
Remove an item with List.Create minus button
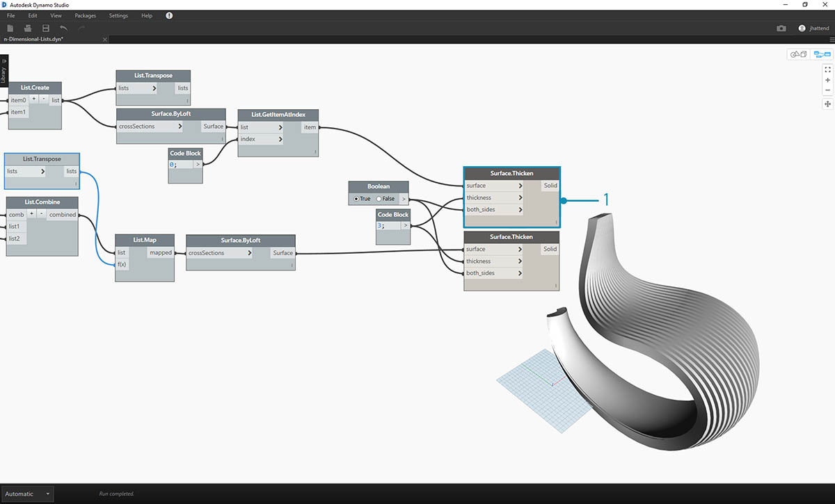click(x=43, y=100)
